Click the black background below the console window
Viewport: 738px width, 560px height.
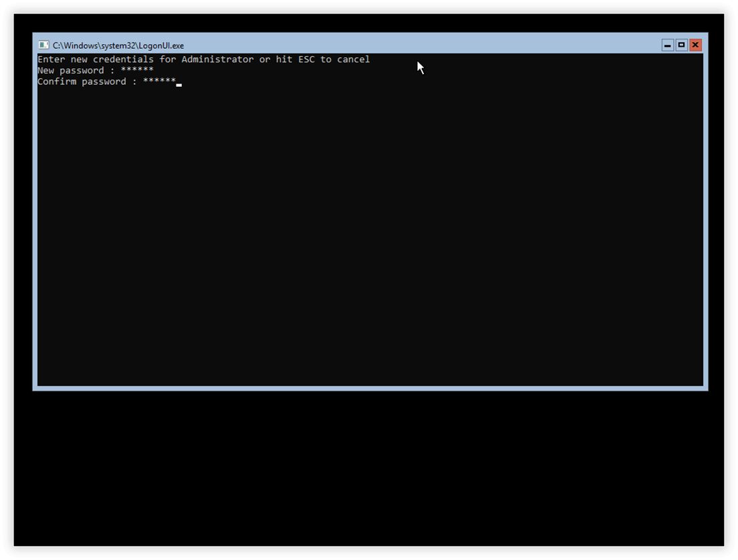tap(369, 468)
